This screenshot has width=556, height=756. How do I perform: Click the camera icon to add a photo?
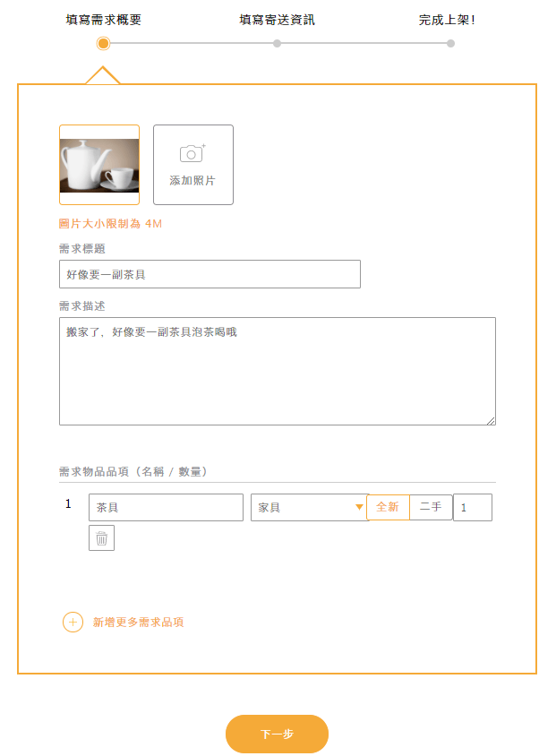coord(192,153)
